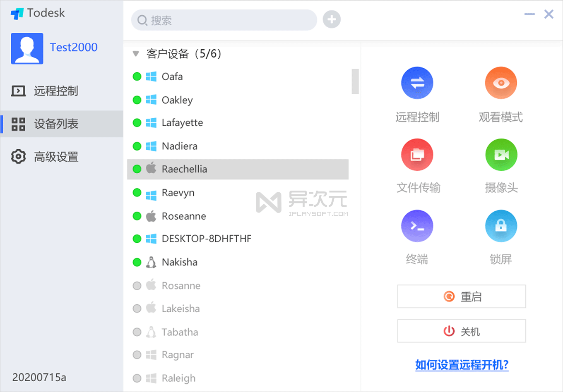Click the green status indicator of Nakisha
This screenshot has height=392, width=563.
(137, 262)
